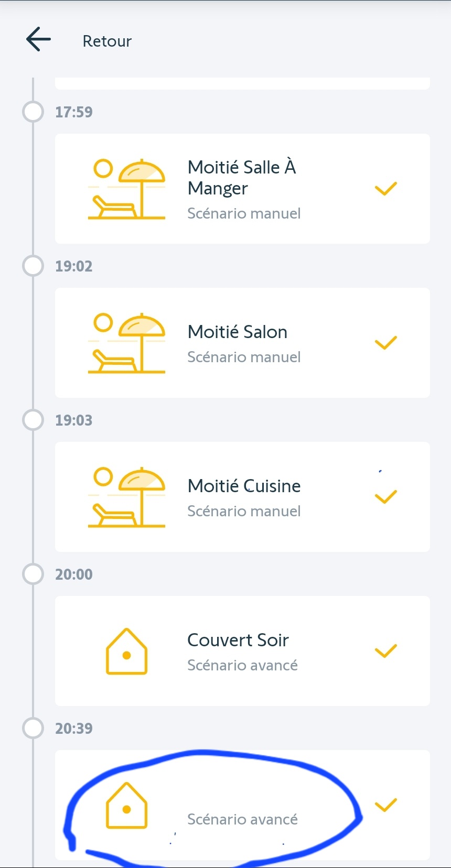The height and width of the screenshot is (868, 451).
Task: Tap the checkmark for Moitié Salon
Action: coord(386,343)
